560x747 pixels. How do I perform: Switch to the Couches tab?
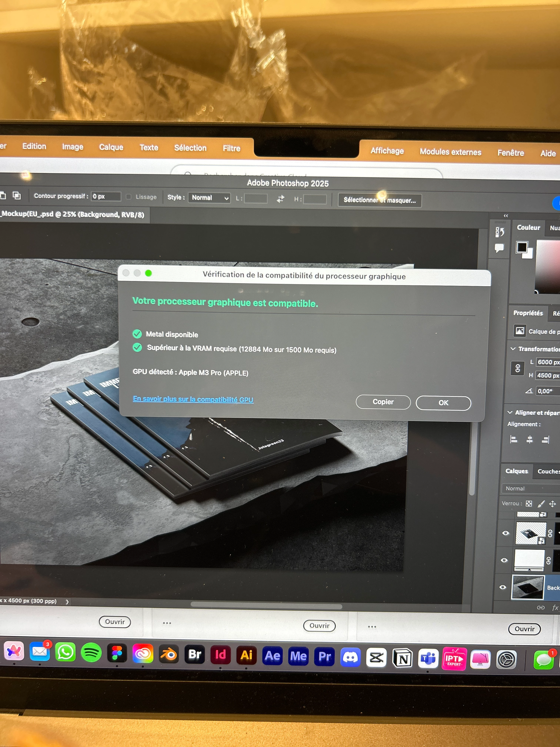[548, 472]
